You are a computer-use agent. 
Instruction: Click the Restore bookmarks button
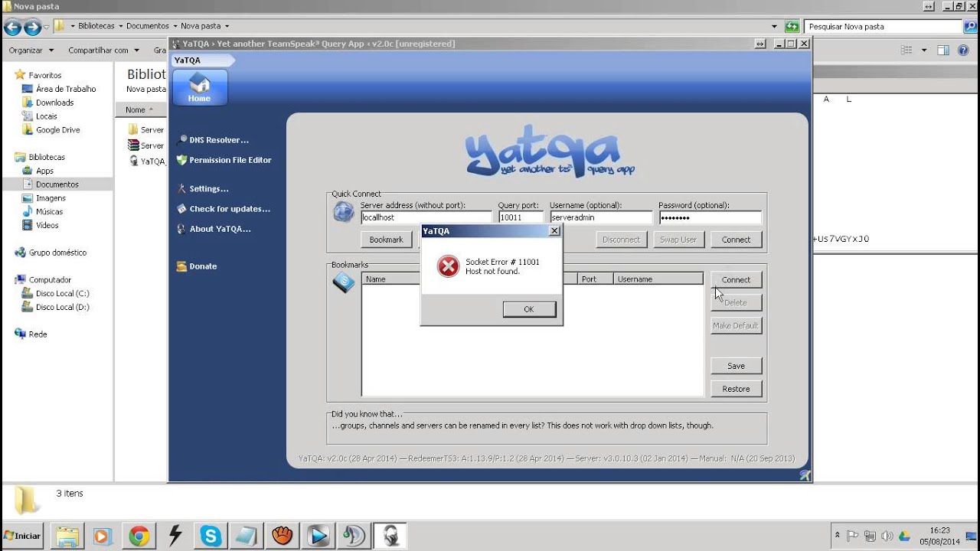(736, 389)
